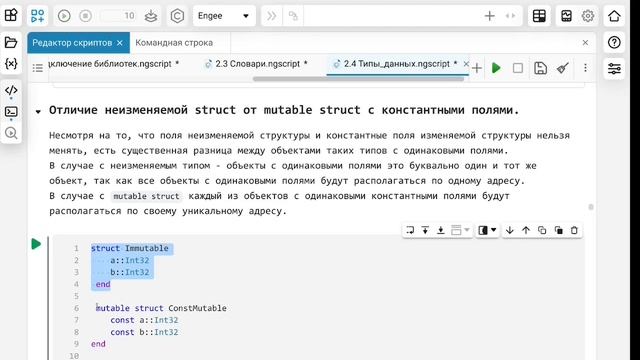Open the библиотек.ngscript file tab
The width and height of the screenshot is (640, 360).
(113, 64)
